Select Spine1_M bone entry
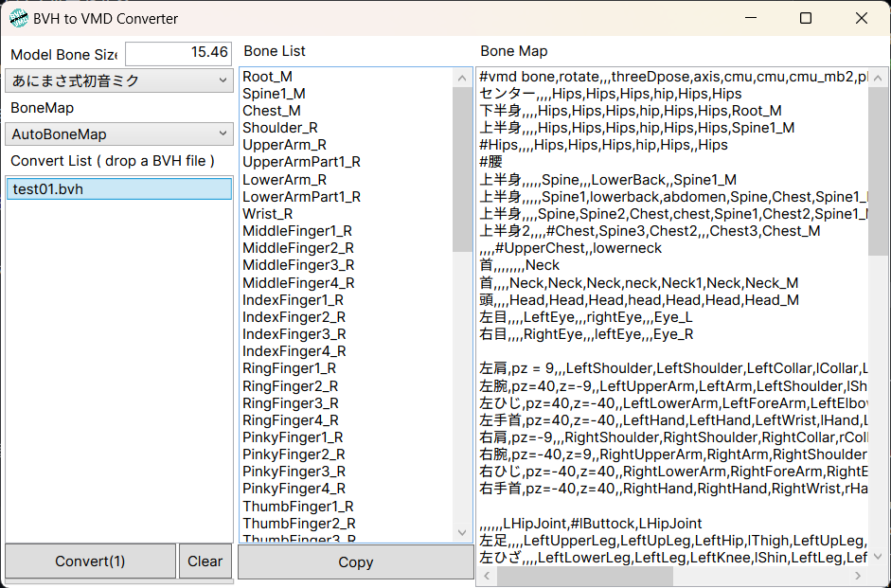This screenshot has height=588, width=891. [274, 94]
